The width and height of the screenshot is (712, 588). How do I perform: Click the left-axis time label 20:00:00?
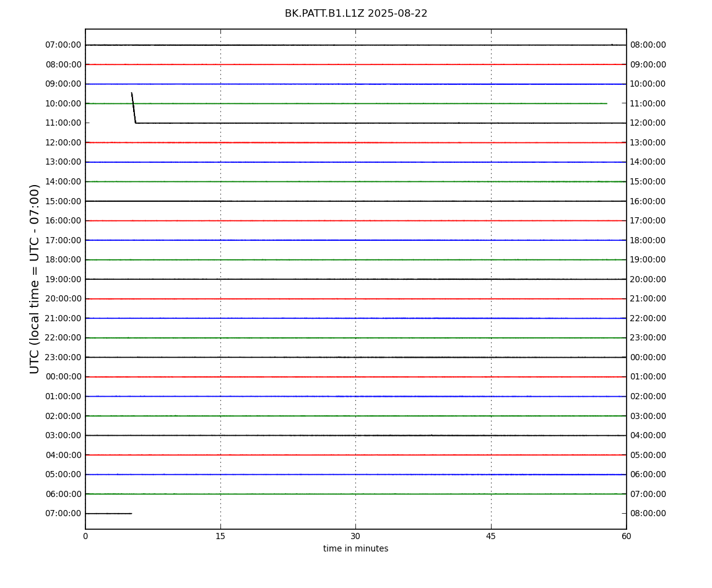63,299
